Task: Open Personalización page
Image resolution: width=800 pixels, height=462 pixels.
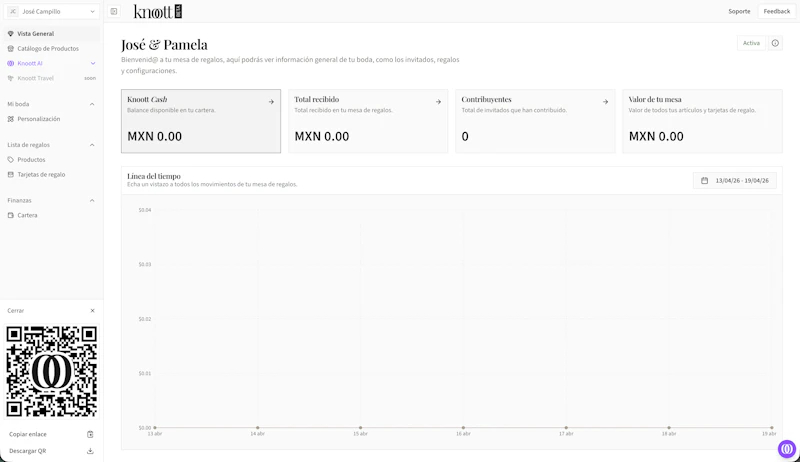Action: [51, 119]
